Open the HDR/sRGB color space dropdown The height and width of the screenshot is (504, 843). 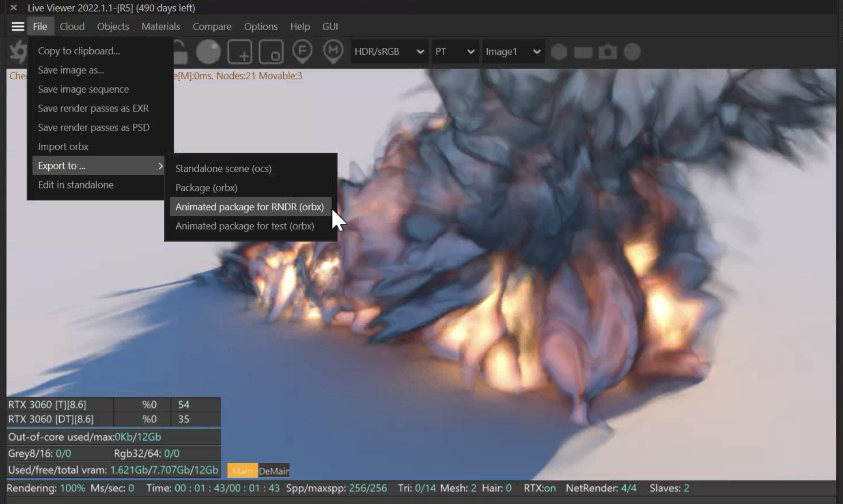(389, 52)
